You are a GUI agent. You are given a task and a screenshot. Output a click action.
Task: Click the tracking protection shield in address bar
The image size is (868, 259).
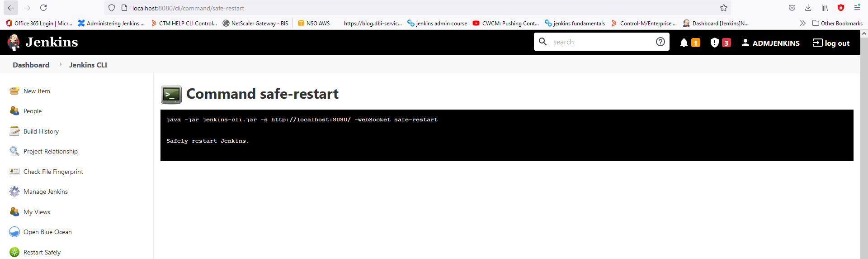point(112,8)
